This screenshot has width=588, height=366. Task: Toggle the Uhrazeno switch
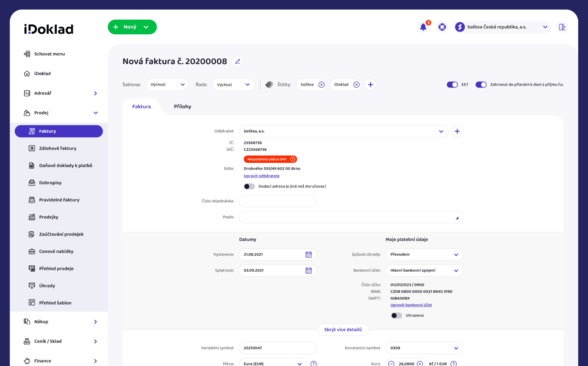tap(396, 315)
